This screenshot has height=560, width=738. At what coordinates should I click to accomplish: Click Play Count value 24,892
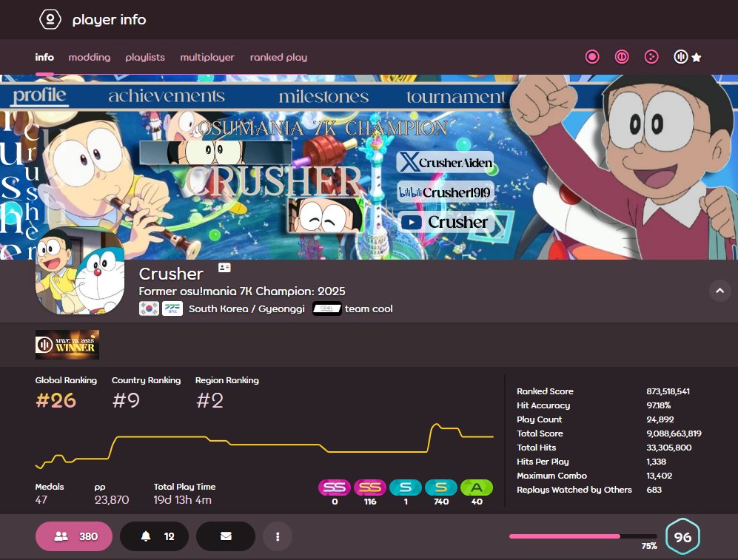coord(660,419)
